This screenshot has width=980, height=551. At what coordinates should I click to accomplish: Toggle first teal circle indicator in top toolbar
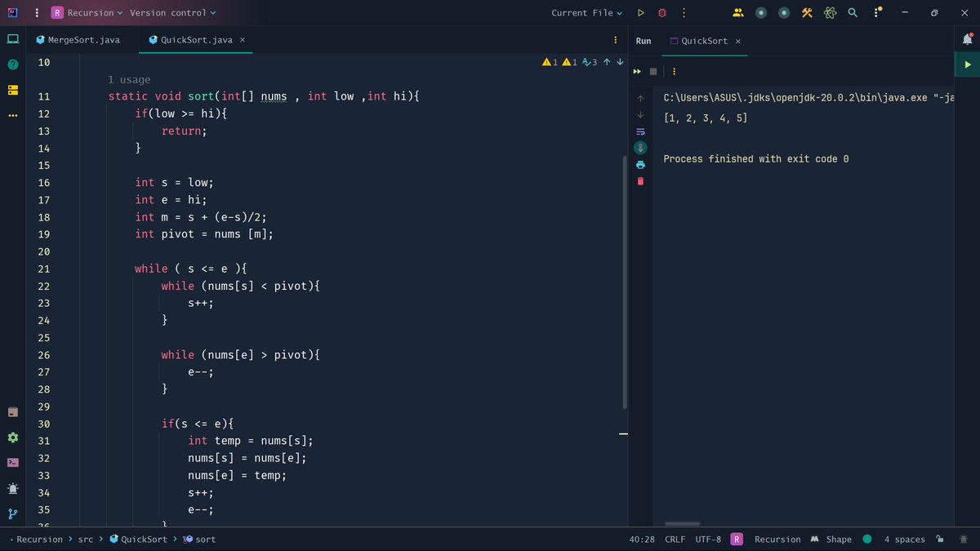761,12
